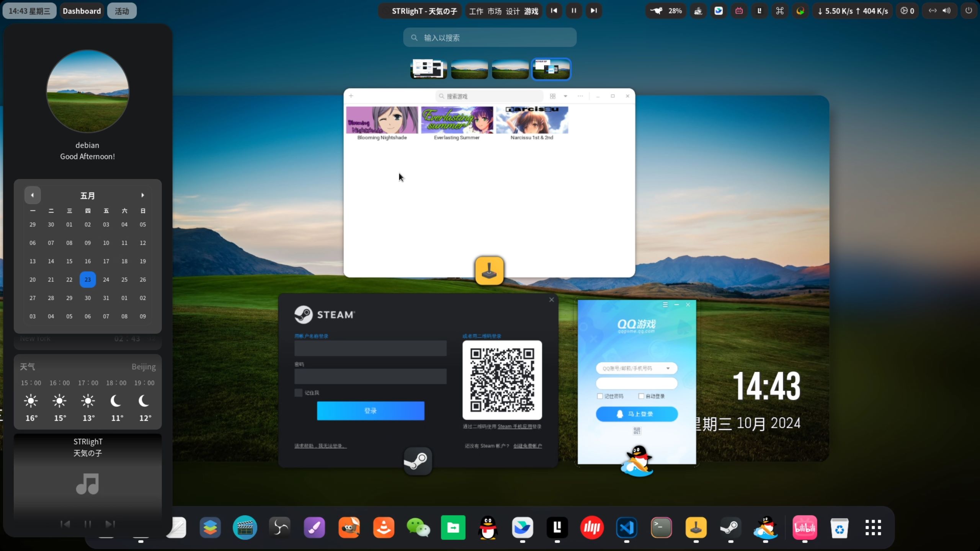Click the create free Steam account link
The height and width of the screenshot is (551, 980).
pos(528,446)
